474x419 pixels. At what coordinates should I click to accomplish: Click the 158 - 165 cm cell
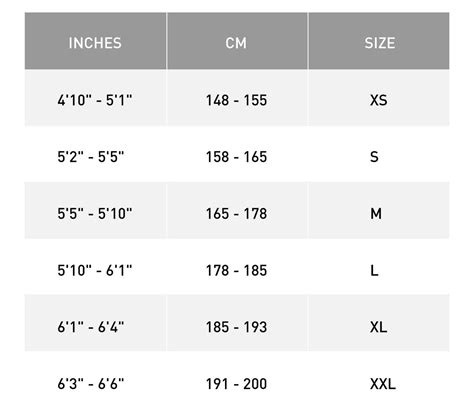coord(237,154)
